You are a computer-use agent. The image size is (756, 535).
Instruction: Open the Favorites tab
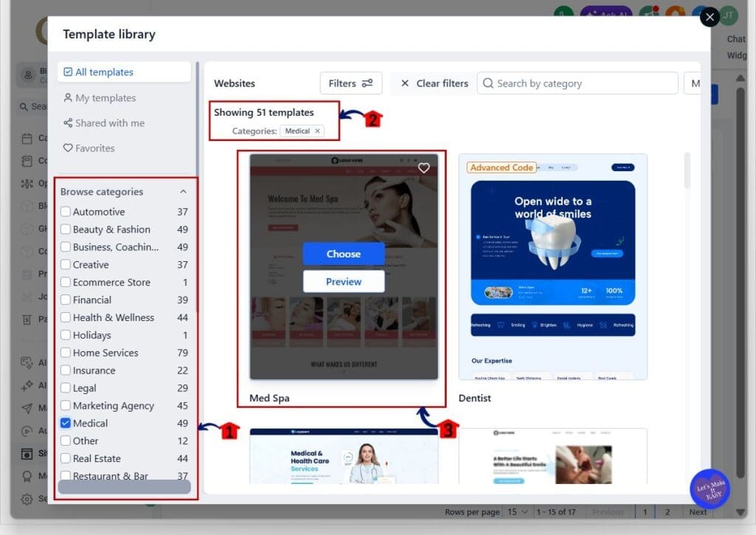coord(124,148)
